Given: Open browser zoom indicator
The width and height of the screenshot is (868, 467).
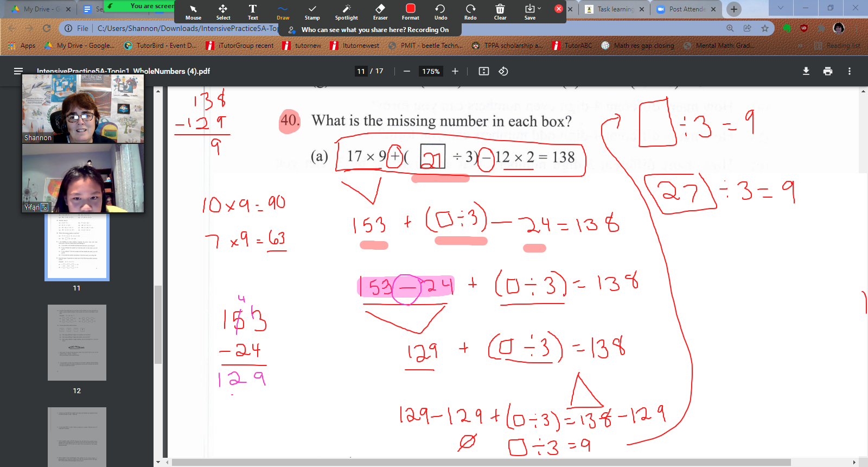Looking at the screenshot, I should pyautogui.click(x=730, y=28).
